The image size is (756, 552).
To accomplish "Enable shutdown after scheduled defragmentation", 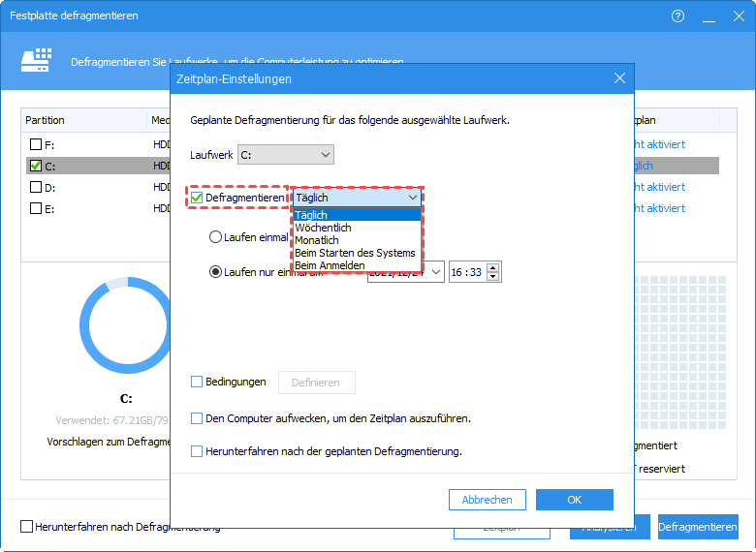I will click(x=198, y=451).
